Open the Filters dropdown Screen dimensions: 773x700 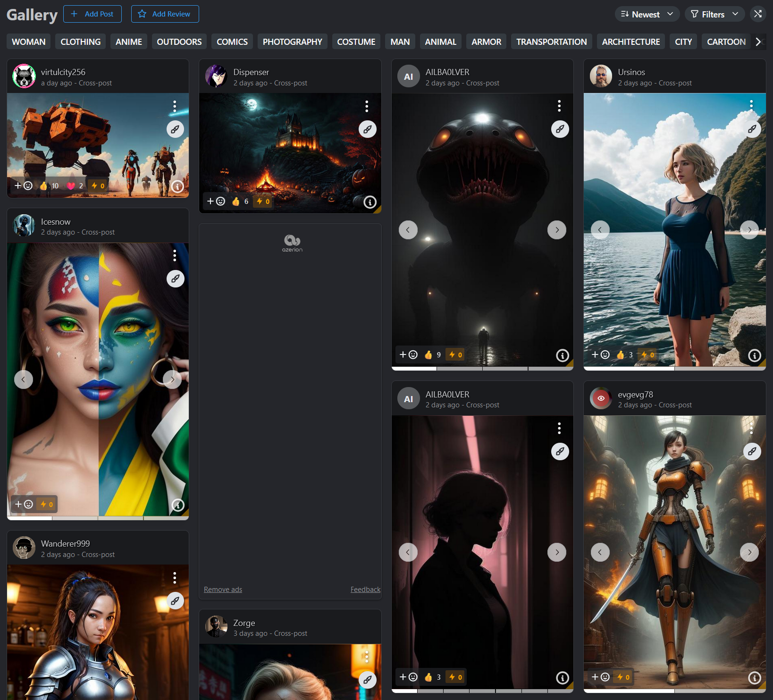(714, 14)
